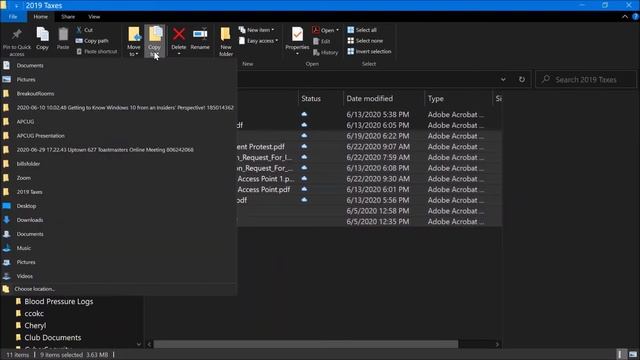Collapse the ribbon with the caret
Viewport: 640px width, 360px height.
point(625,17)
